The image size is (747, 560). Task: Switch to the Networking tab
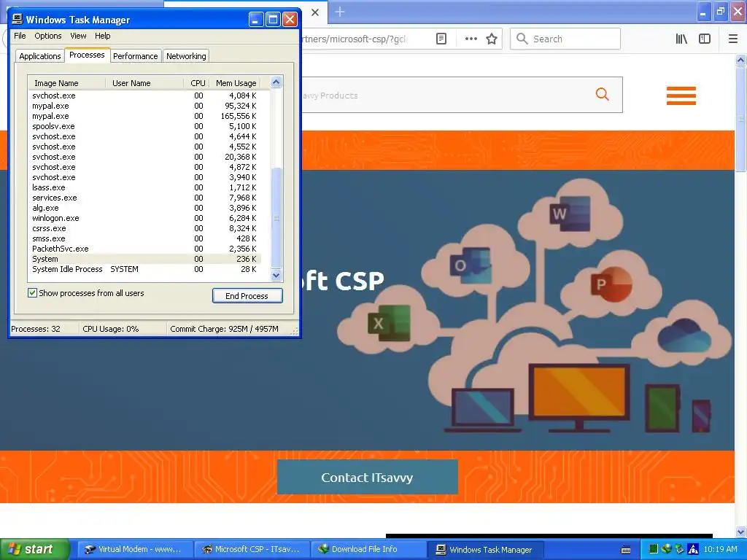click(186, 56)
